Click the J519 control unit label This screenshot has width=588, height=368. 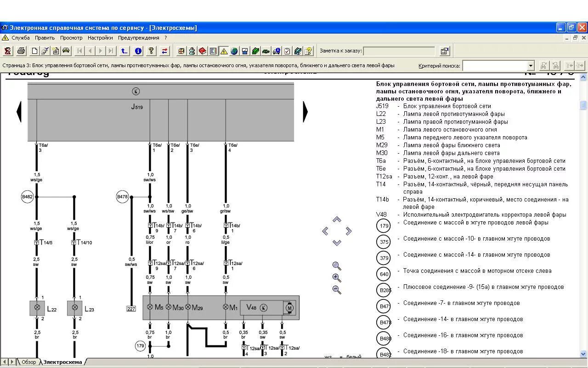[x=137, y=107]
